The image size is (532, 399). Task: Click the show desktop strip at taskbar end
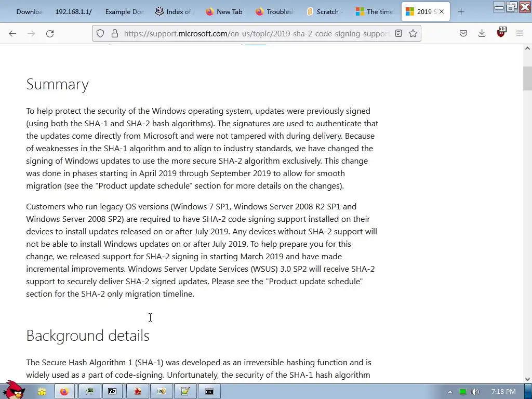click(528, 392)
